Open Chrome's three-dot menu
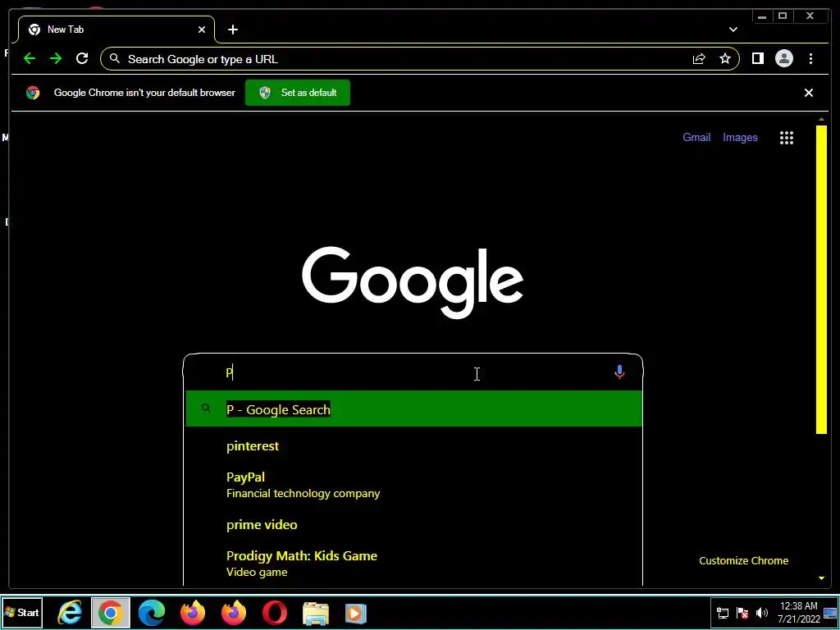The width and height of the screenshot is (840, 630). click(x=810, y=58)
